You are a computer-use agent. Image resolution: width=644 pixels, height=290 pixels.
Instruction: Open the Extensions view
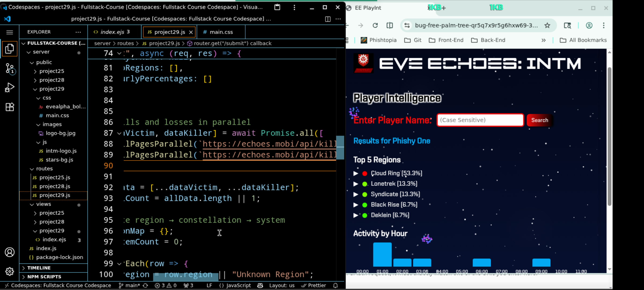(x=10, y=107)
